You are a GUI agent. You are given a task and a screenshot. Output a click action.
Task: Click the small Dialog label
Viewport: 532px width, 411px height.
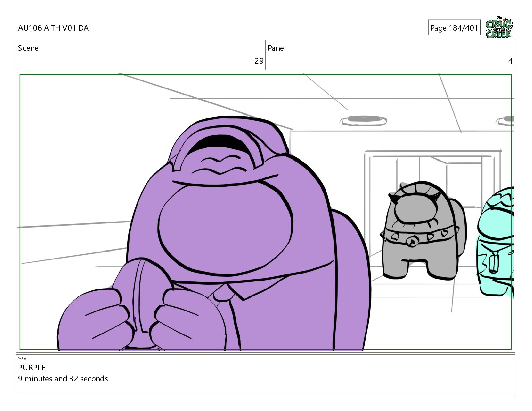click(x=22, y=358)
